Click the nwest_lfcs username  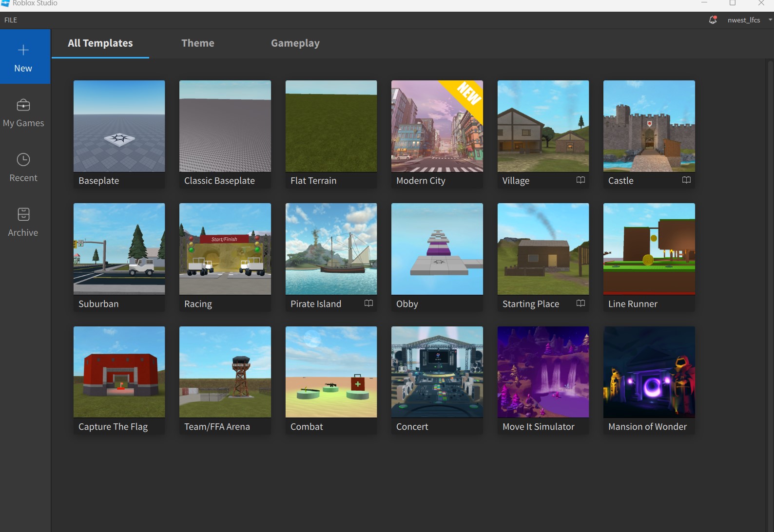pyautogui.click(x=744, y=20)
